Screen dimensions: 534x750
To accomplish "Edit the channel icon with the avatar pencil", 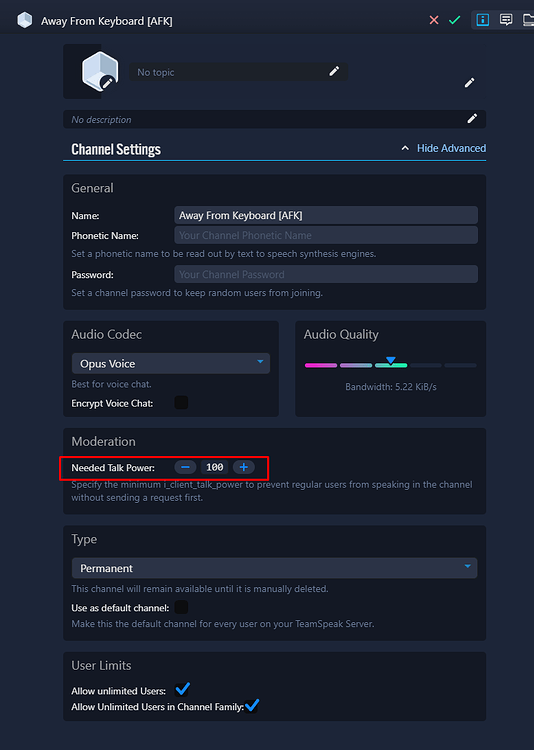I will pos(108,83).
